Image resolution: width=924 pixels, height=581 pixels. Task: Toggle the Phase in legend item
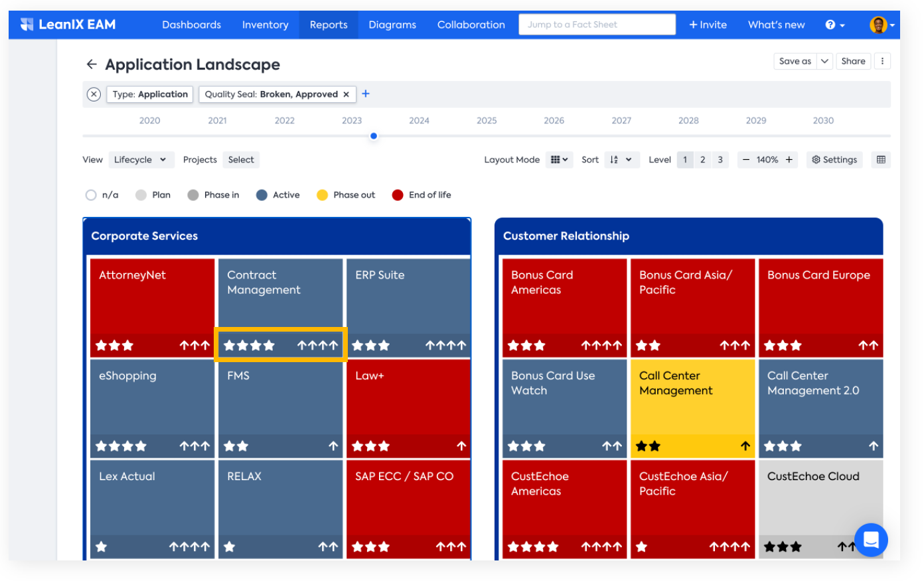pyautogui.click(x=213, y=195)
